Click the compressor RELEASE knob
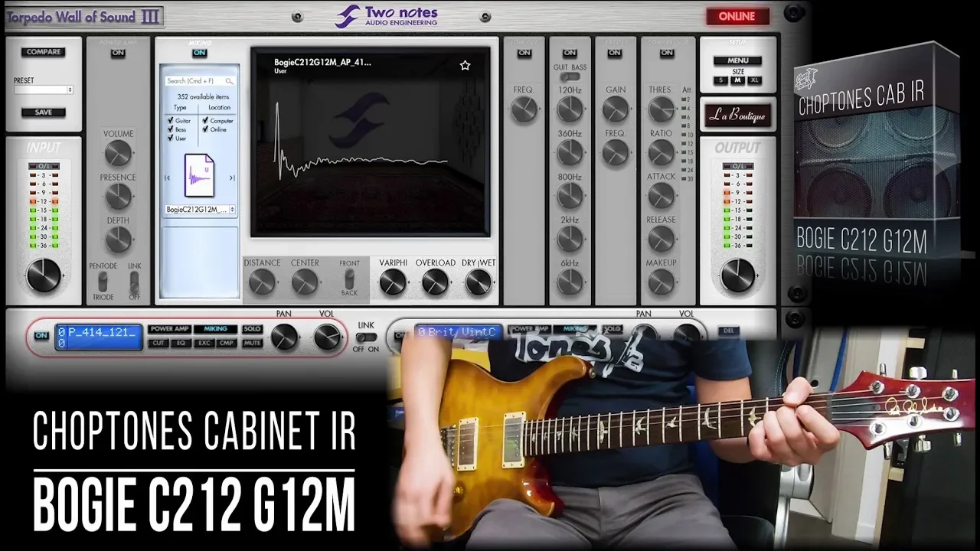The height and width of the screenshot is (551, 980). (661, 240)
